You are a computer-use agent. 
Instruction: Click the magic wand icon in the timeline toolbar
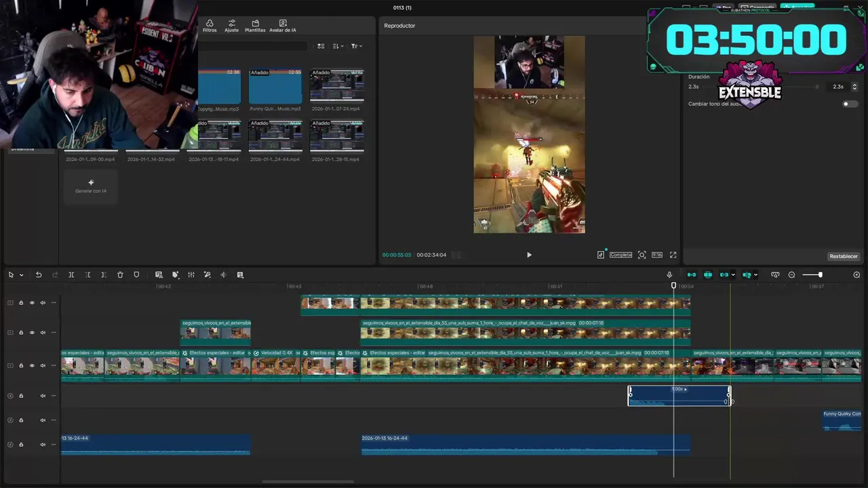pos(208,274)
